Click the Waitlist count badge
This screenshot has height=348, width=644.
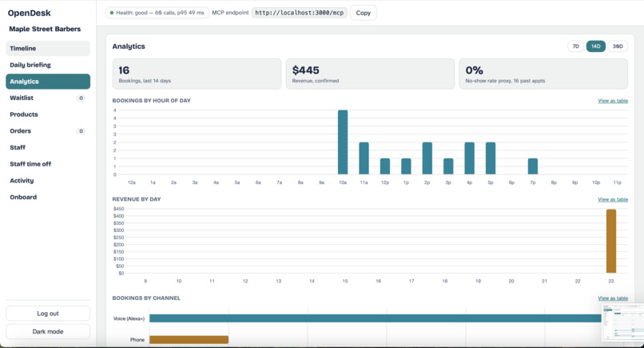point(81,98)
